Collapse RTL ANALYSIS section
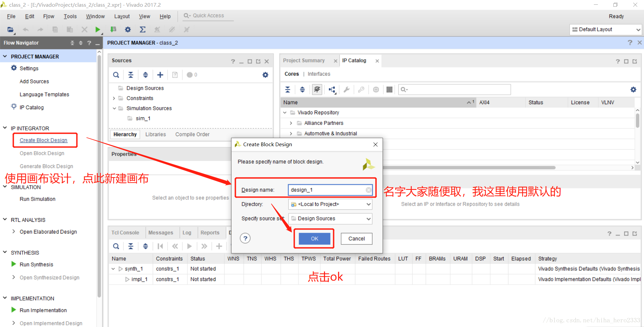This screenshot has height=327, width=644. coord(5,219)
